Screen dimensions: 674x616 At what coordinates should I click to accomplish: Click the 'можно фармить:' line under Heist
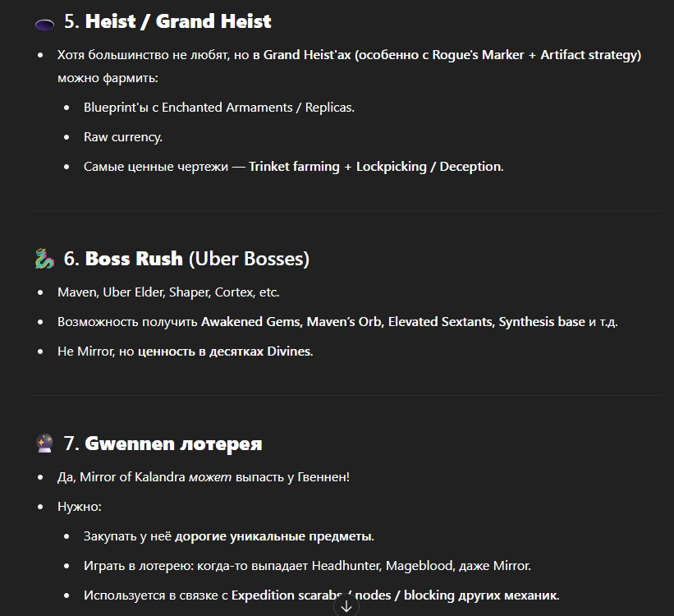pyautogui.click(x=108, y=78)
